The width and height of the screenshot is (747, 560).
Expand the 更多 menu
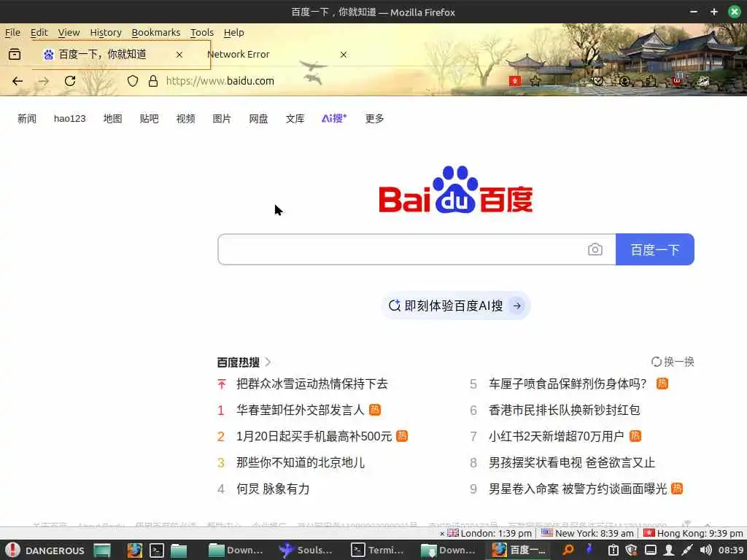pyautogui.click(x=374, y=119)
